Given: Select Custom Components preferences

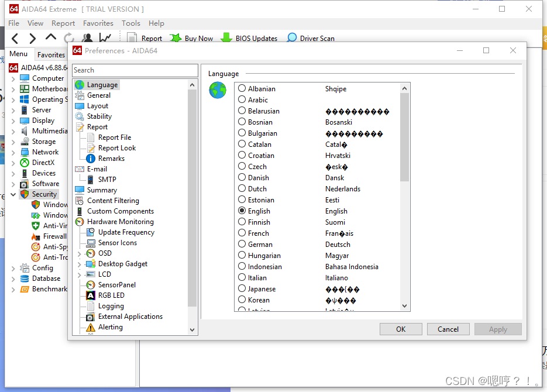Looking at the screenshot, I should [121, 211].
